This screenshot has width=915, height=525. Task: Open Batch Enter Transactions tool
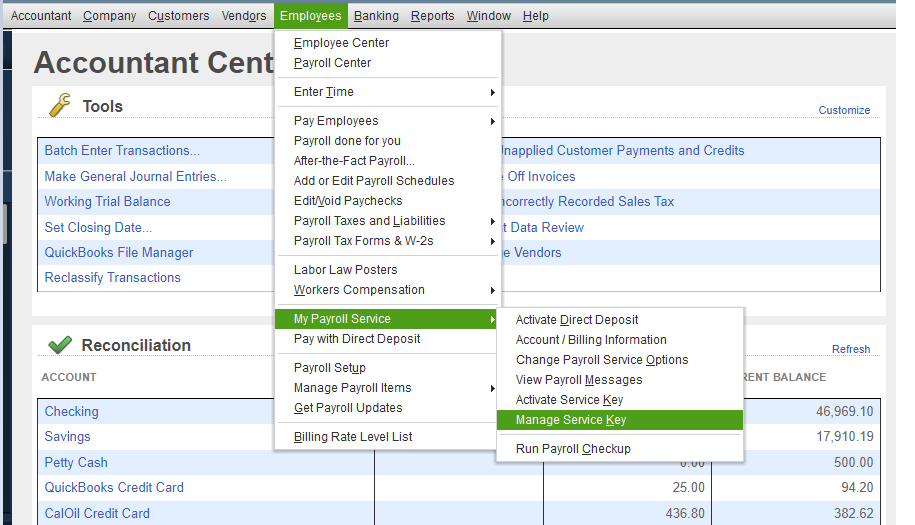(122, 151)
